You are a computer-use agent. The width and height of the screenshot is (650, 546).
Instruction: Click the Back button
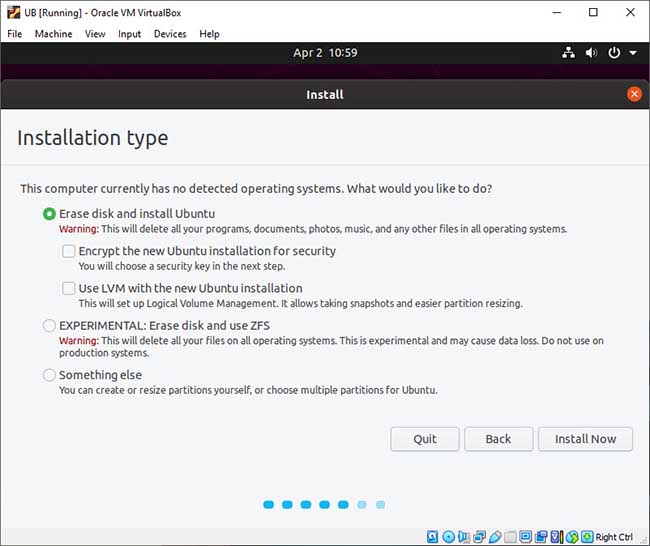[498, 439]
